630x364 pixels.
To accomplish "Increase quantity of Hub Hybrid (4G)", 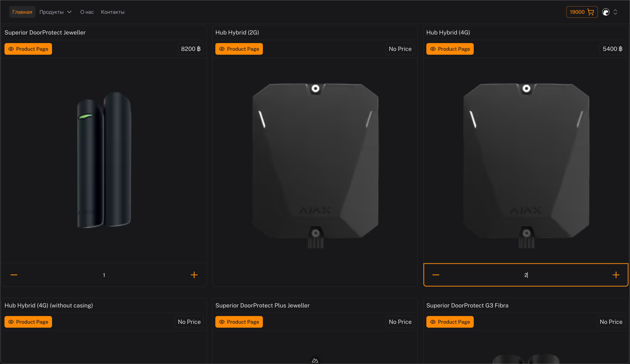I will point(616,275).
